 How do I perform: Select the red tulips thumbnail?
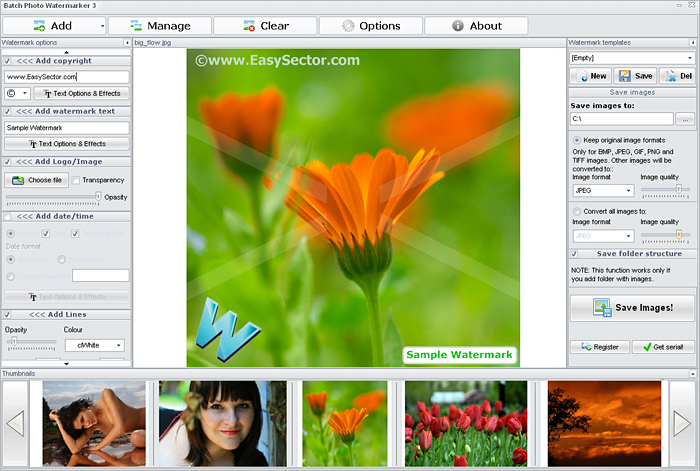pos(465,422)
